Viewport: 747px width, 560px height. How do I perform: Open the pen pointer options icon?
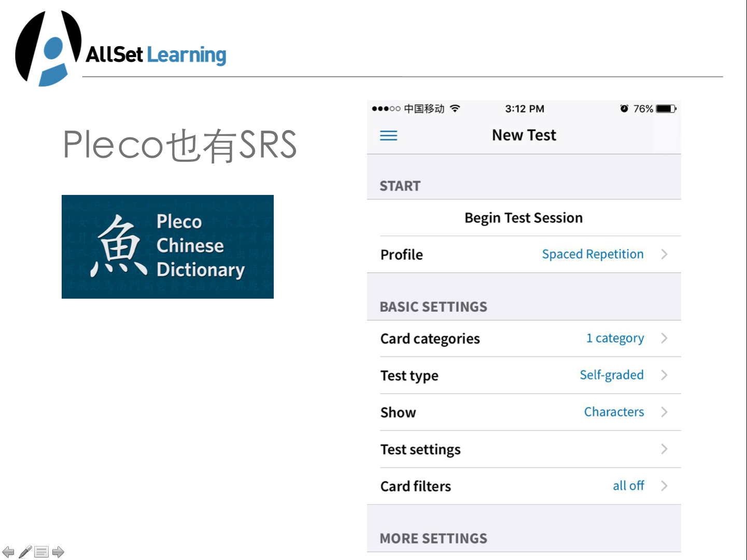pyautogui.click(x=25, y=552)
